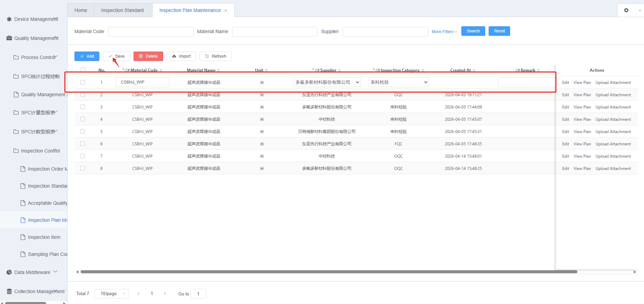Sort the table by Inspection Category
The image size is (644, 304).
pos(423,70)
